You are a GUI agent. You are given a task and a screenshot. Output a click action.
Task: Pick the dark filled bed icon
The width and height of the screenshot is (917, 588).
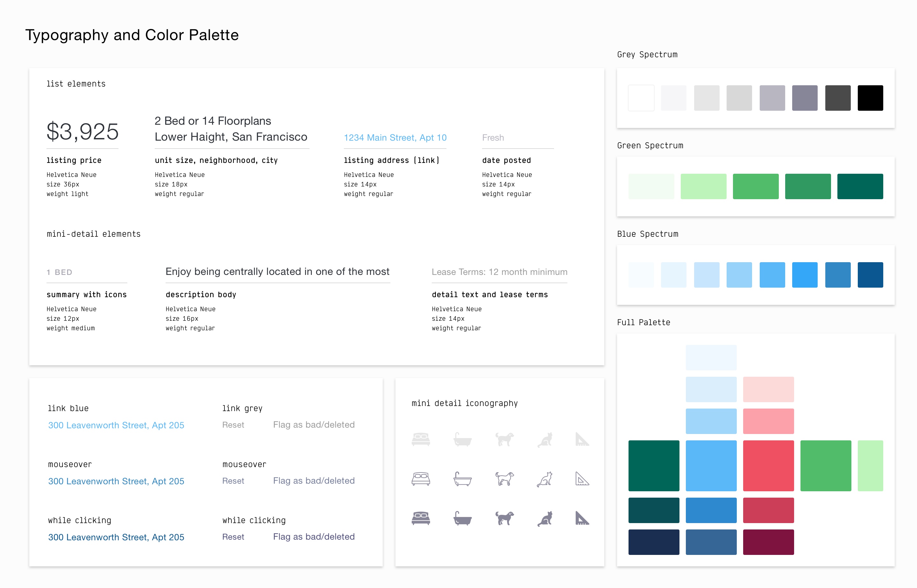[x=421, y=518]
